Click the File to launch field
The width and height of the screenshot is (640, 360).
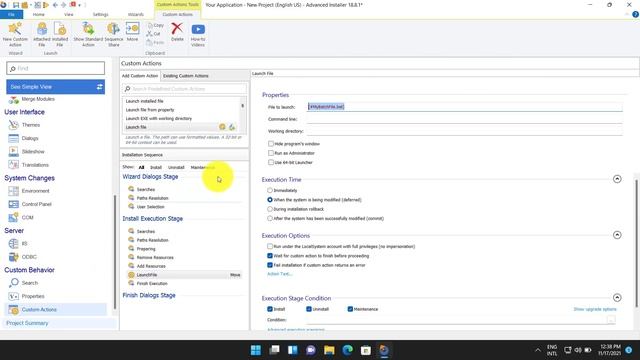point(464,107)
